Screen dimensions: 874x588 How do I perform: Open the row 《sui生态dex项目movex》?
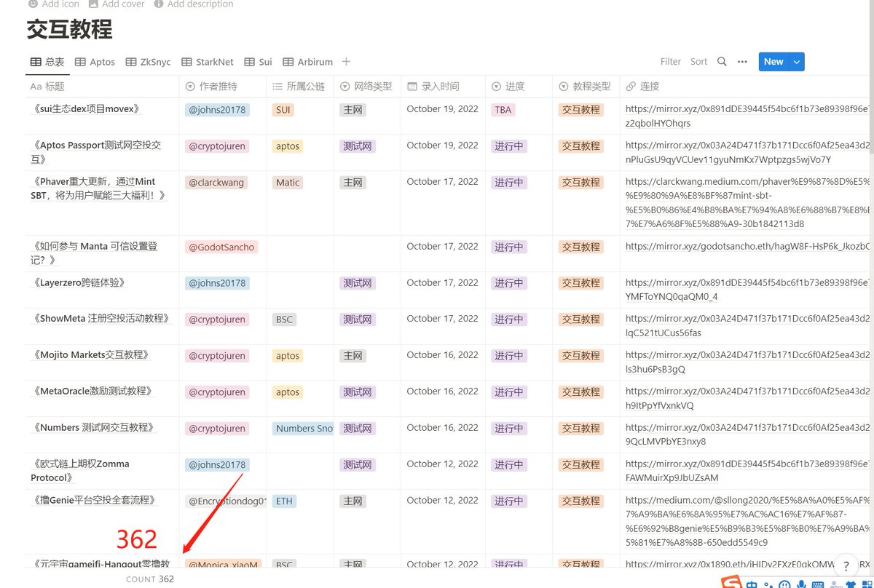[x=87, y=109]
